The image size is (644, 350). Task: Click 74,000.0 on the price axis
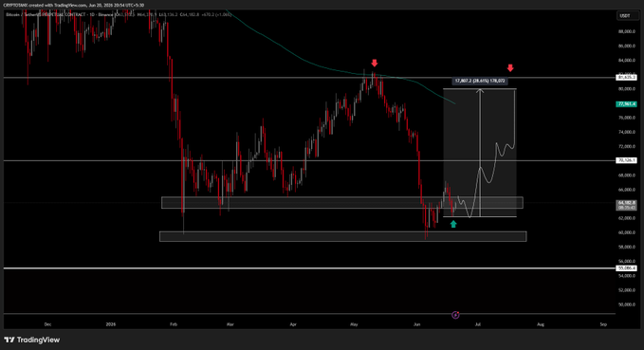point(627,132)
